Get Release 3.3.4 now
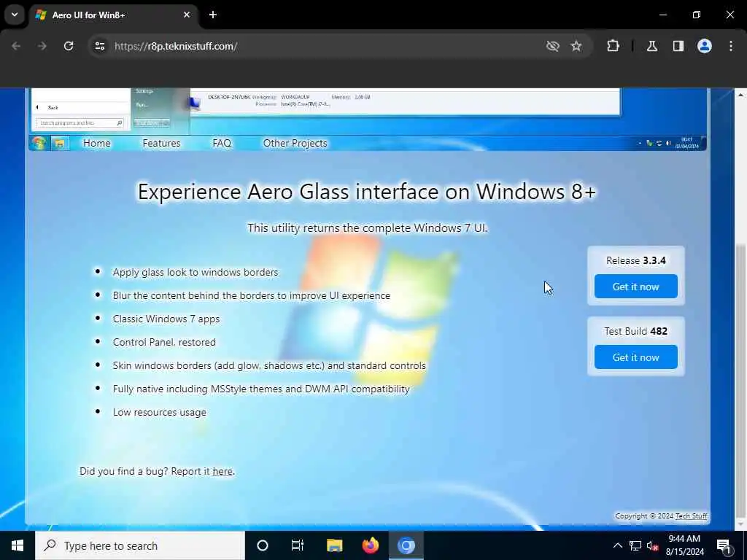747x560 pixels. coord(636,287)
